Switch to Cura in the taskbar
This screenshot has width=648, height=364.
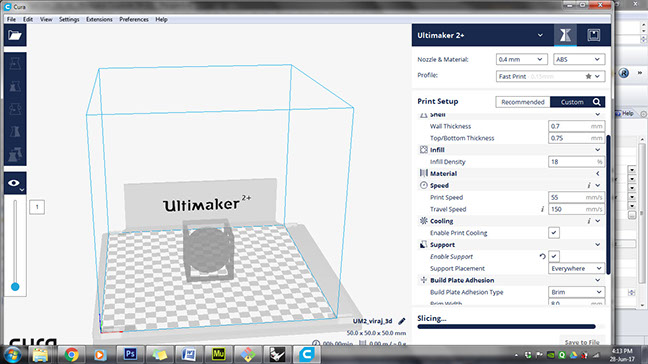tap(307, 355)
